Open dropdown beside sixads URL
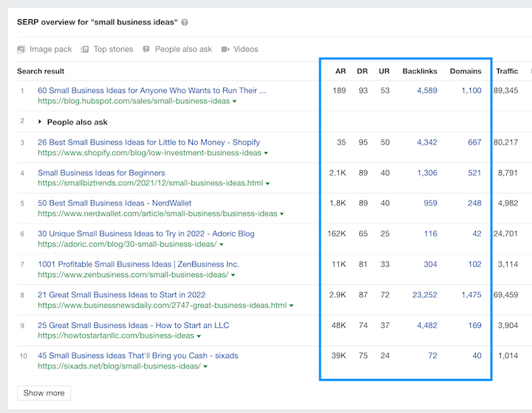 [205, 366]
